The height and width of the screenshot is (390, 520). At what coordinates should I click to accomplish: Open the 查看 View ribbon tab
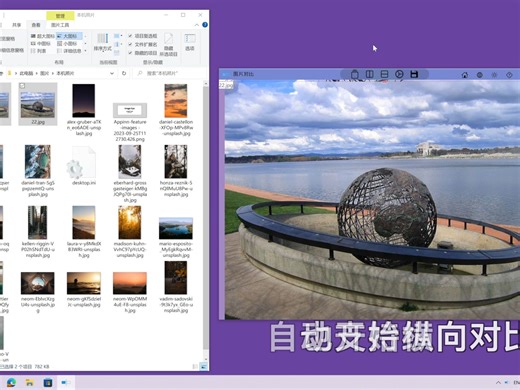36,25
